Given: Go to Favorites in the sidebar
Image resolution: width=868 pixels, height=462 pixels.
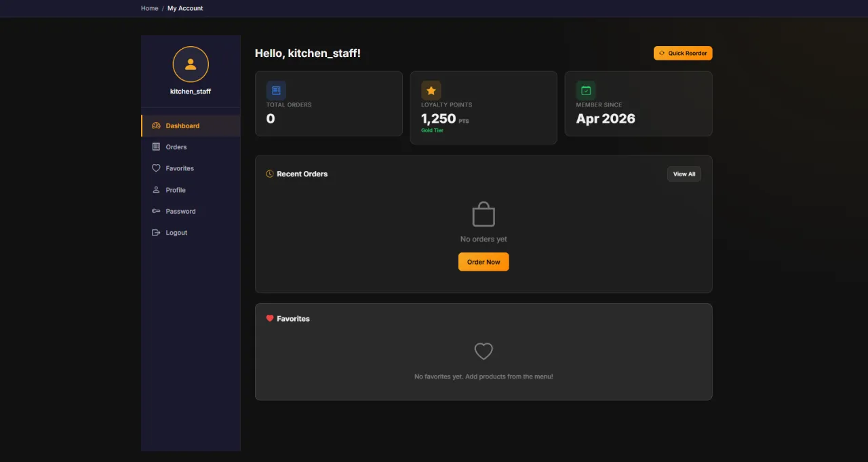Looking at the screenshot, I should [191, 168].
